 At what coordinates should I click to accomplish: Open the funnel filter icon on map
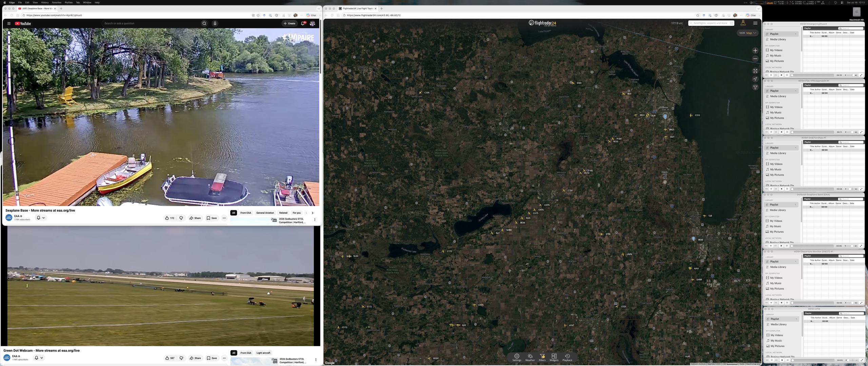[755, 87]
